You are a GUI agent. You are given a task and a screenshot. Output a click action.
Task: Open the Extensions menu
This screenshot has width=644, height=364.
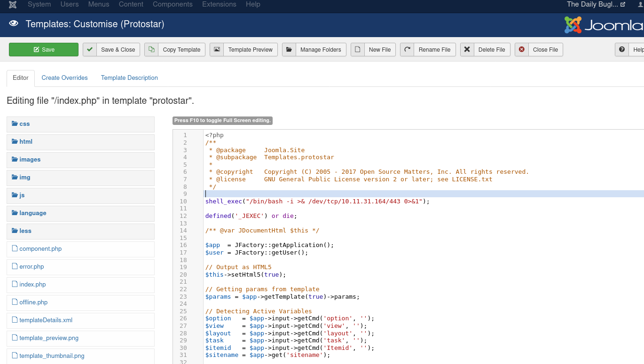coord(219,4)
